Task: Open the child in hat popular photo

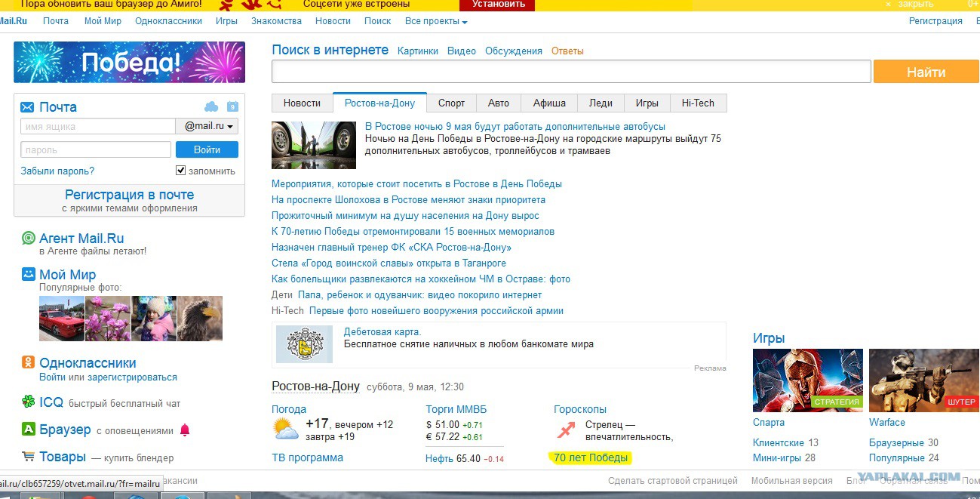Action: tap(154, 318)
